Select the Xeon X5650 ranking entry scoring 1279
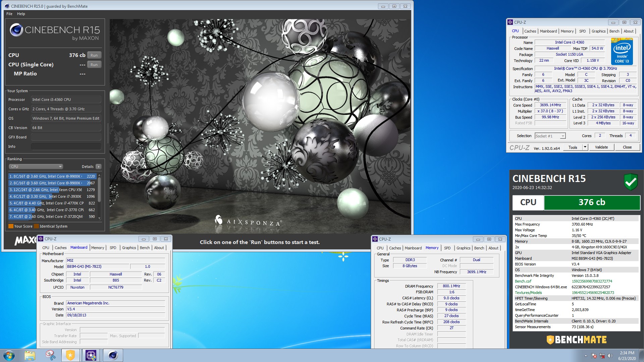Viewport: 644px width, 362px height. click(52, 190)
